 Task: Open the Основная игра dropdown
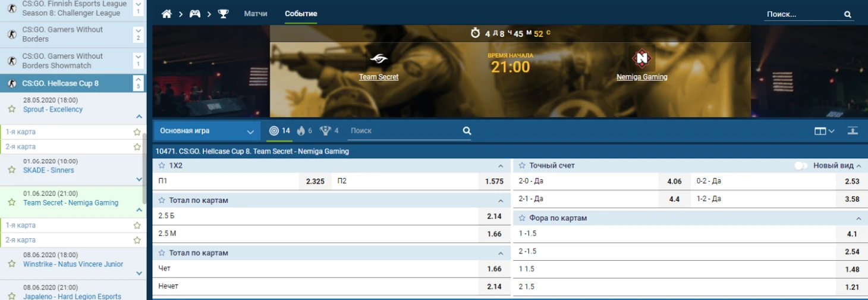pos(207,131)
